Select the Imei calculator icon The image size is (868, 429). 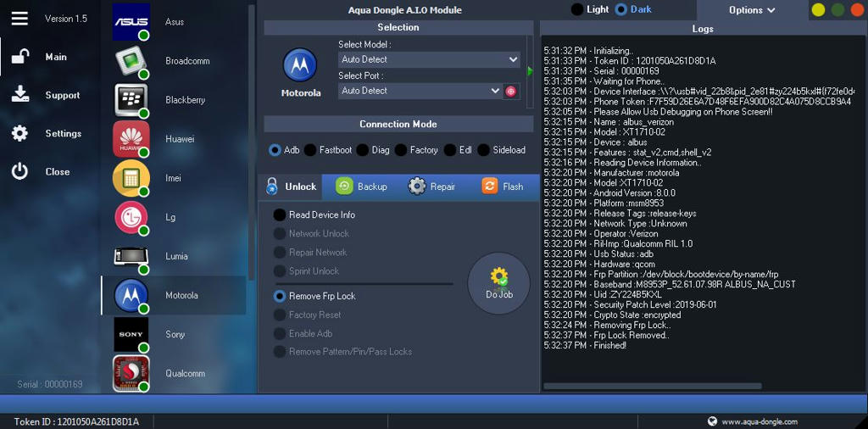pos(131,178)
